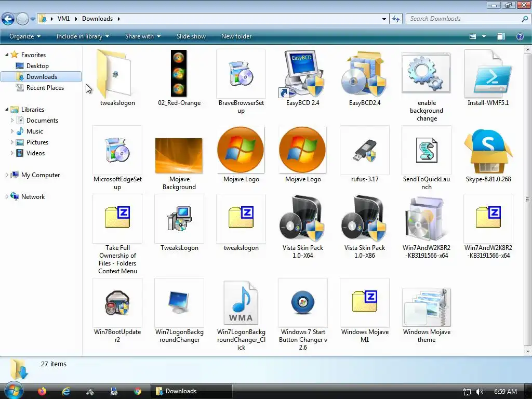Click Downloads in the address path
Image resolution: width=532 pixels, height=399 pixels.
pyautogui.click(x=97, y=19)
